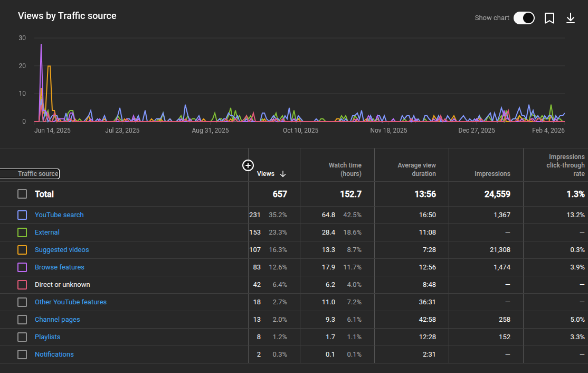Screen dimensions: 588x373
Task: Check the Total row checkbox
Action: pos(22,194)
